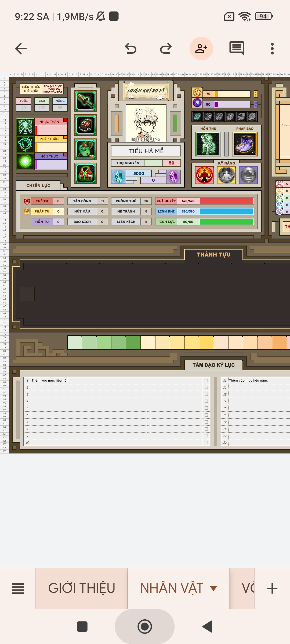This screenshot has height=644, width=290.
Task: Add a new sheet with the plus button
Action: [272, 588]
